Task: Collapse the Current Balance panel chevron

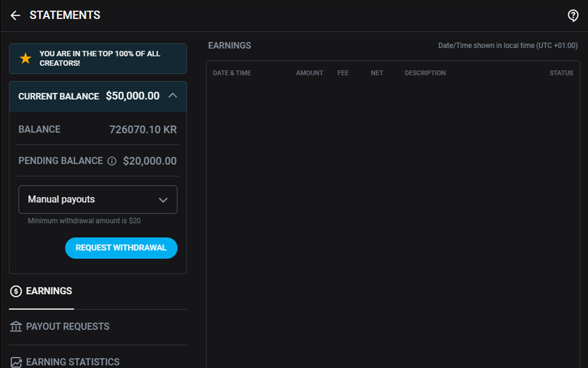Action: tap(173, 96)
